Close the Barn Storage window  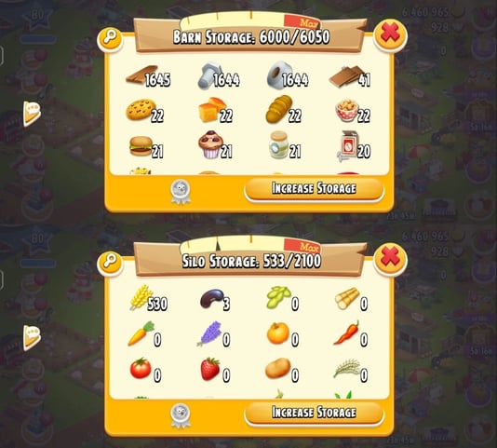[x=391, y=34]
